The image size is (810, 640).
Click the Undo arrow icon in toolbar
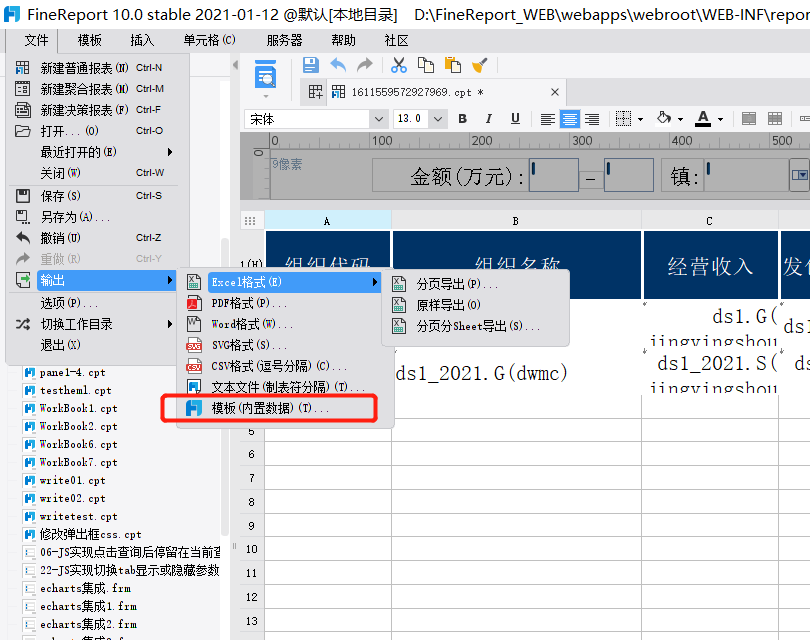[x=338, y=65]
